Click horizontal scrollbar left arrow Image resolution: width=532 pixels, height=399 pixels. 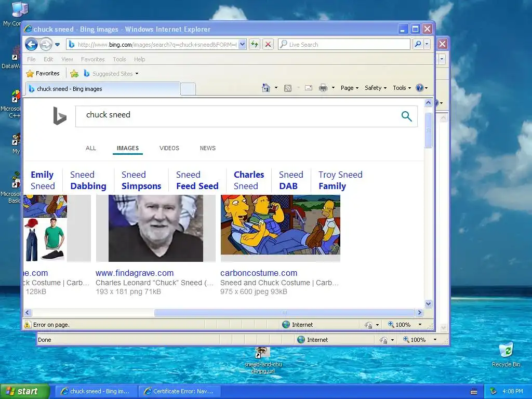(x=28, y=312)
